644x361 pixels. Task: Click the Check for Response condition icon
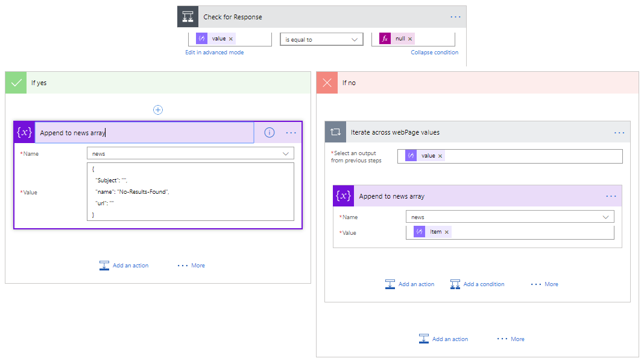click(188, 17)
